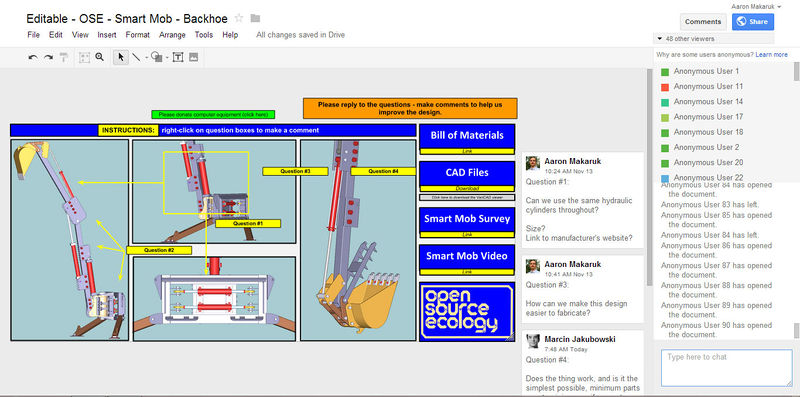Open the Arrange menu
Image resolution: width=800 pixels, height=397 pixels.
pos(172,35)
